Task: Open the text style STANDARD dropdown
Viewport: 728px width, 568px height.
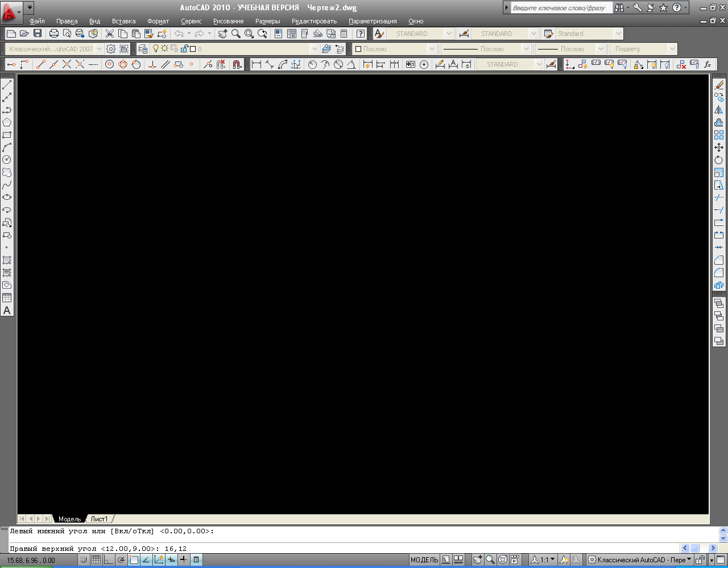Action: pyautogui.click(x=449, y=34)
